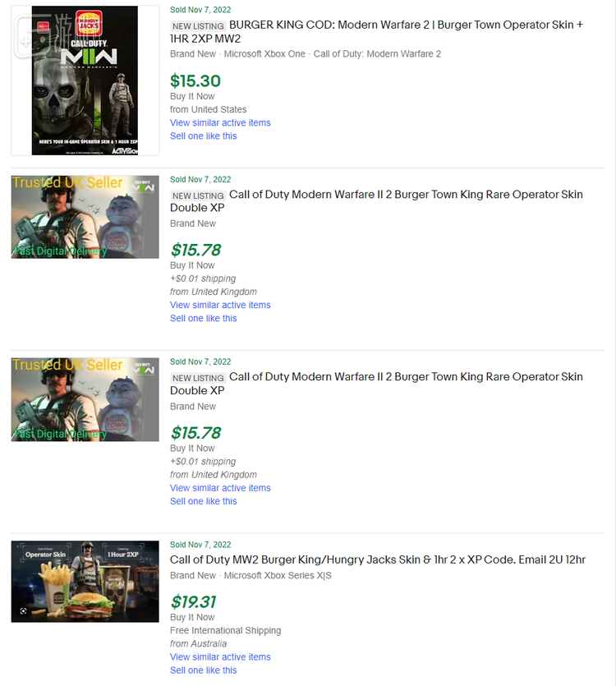Viewport: 616px width, 686px height.
Task: Open the BURGER KING COD: Modern Warfare 2 title
Action: click(x=376, y=31)
